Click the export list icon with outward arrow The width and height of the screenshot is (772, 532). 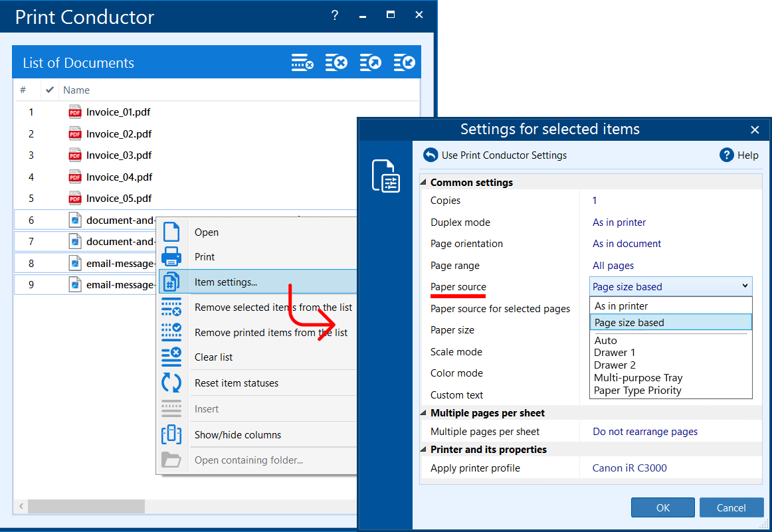[371, 63]
